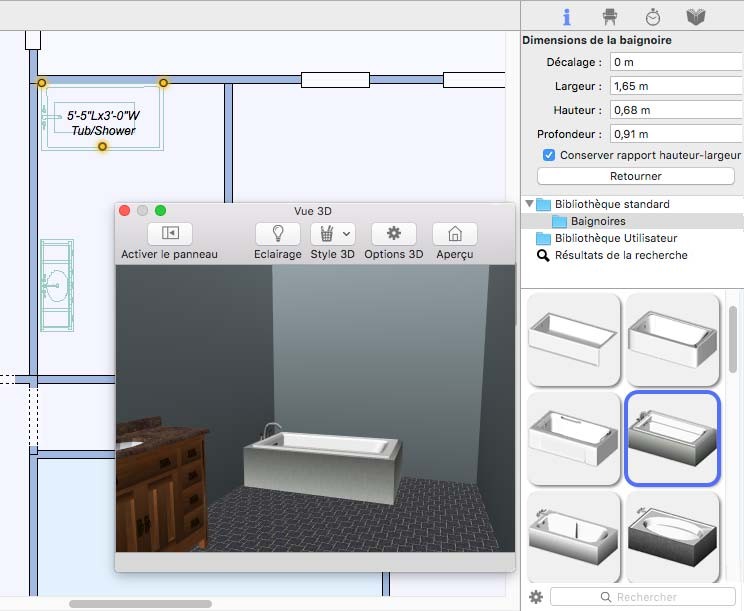Click the Aperçu house icon
This screenshot has height=611, width=744.
(455, 233)
